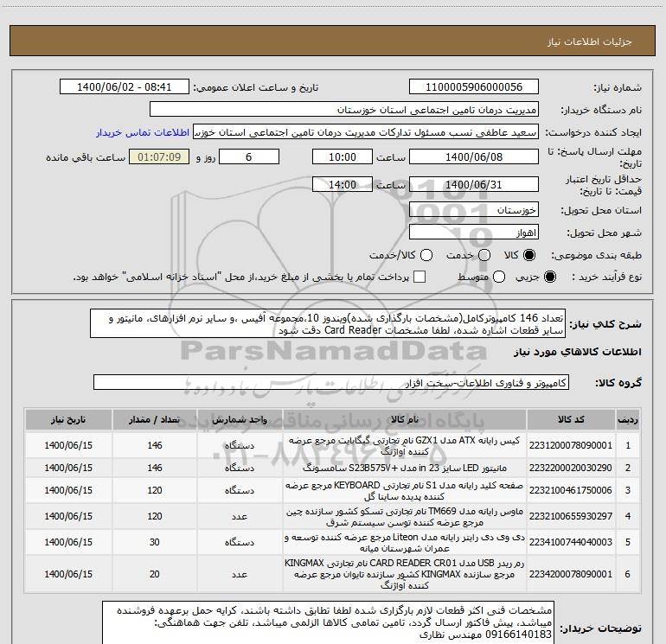The image size is (666, 644).
Task: Click price validity date 1400/06/31
Action: (474, 184)
